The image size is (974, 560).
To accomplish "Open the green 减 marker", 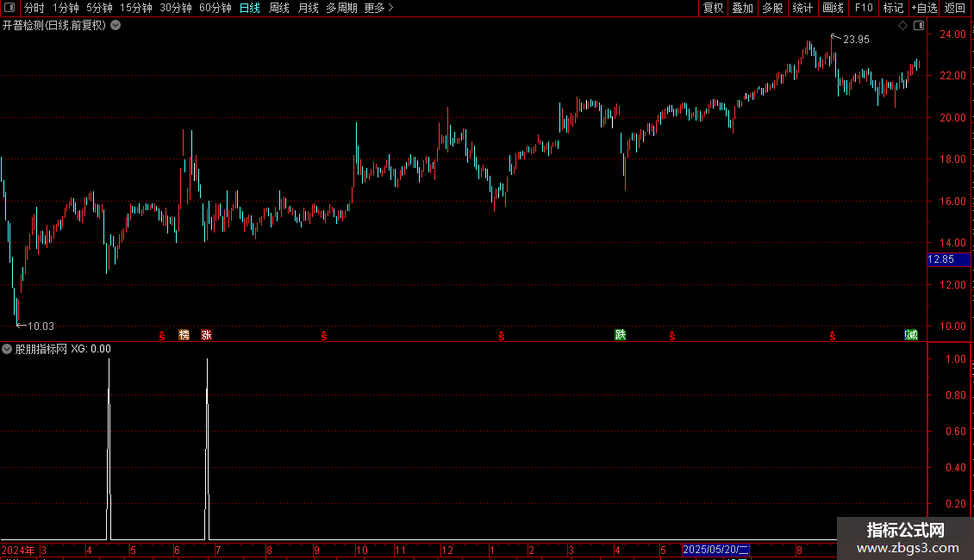I will click(911, 334).
